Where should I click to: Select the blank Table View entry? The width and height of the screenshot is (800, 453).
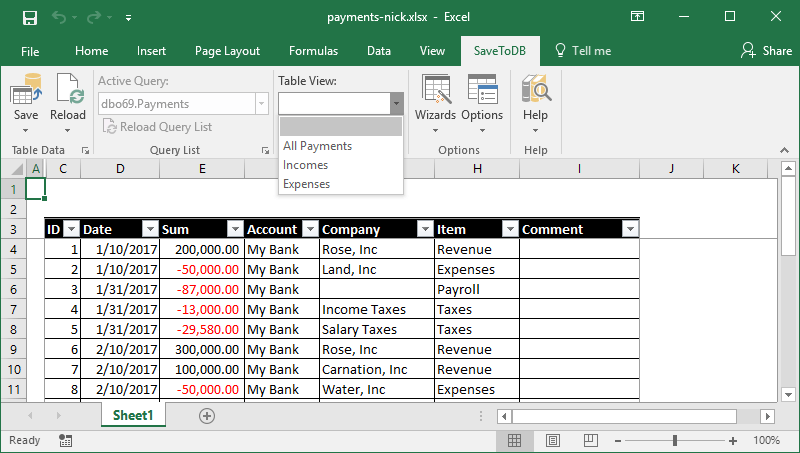(341, 127)
